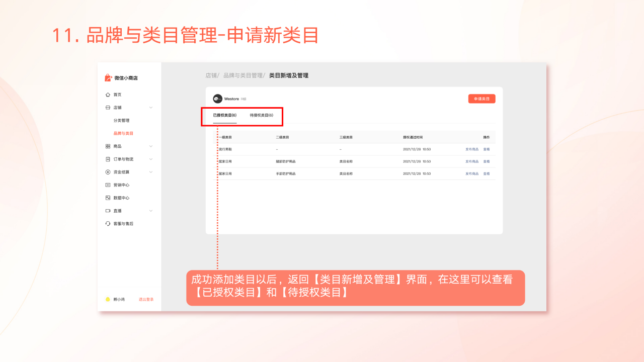Click 发布商品 for the 手部防护用品 row
644x362 pixels.
472,173
